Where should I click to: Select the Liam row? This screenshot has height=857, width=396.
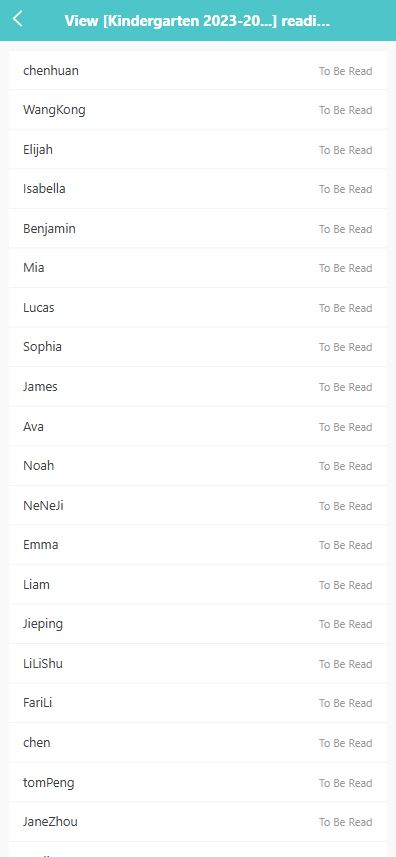point(198,584)
